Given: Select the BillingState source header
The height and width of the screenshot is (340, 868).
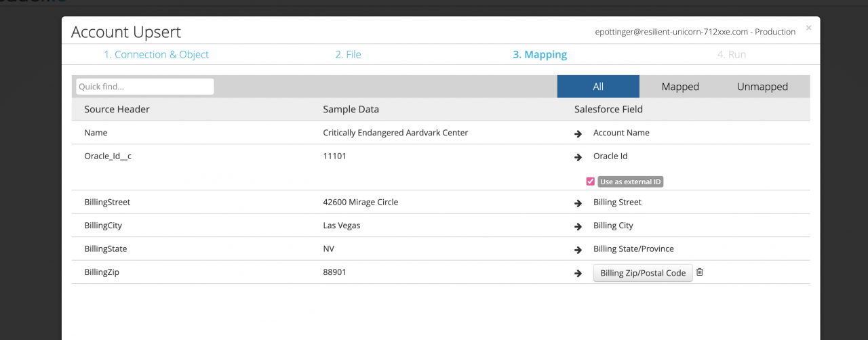Looking at the screenshot, I should [106, 249].
